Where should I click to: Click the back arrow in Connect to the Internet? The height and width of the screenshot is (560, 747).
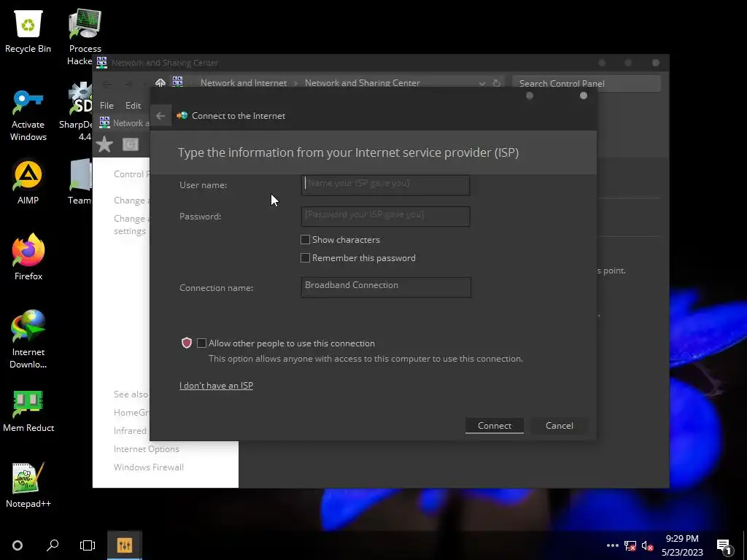click(160, 116)
